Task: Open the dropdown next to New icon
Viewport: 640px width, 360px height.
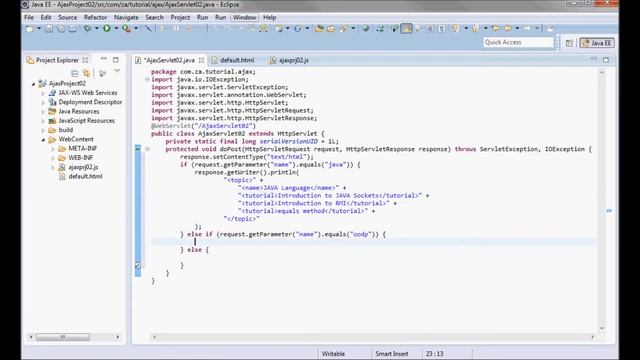Action: [39, 29]
